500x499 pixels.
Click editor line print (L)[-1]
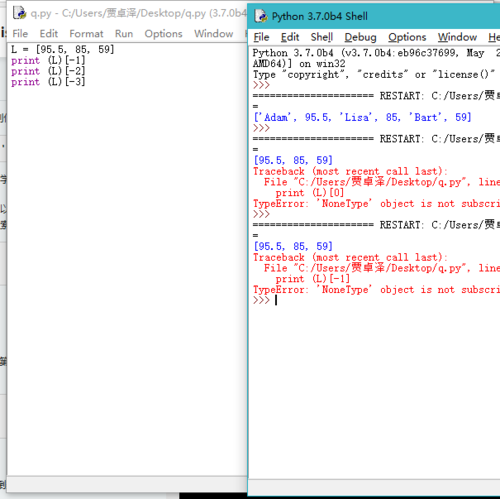[48, 60]
